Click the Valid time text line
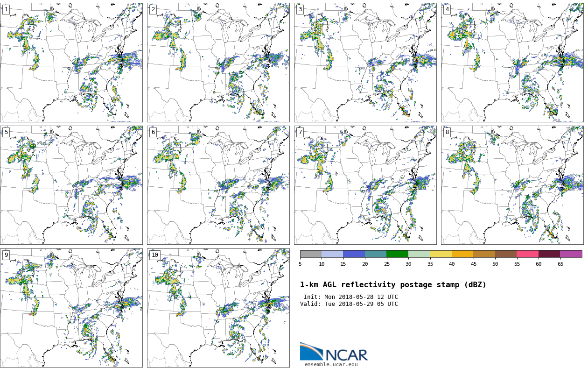Viewport: 588px width, 368px height. coord(349,304)
